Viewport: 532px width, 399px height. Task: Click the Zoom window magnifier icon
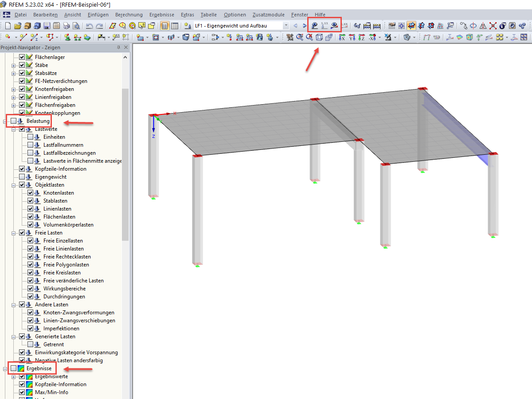click(x=300, y=37)
